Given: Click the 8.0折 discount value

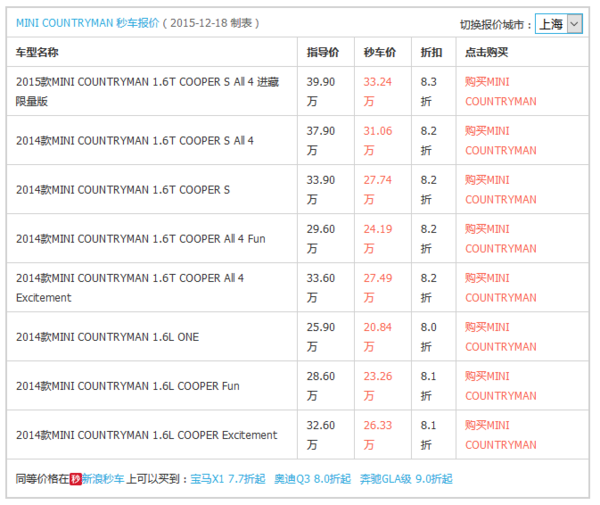Looking at the screenshot, I should click(x=429, y=337).
